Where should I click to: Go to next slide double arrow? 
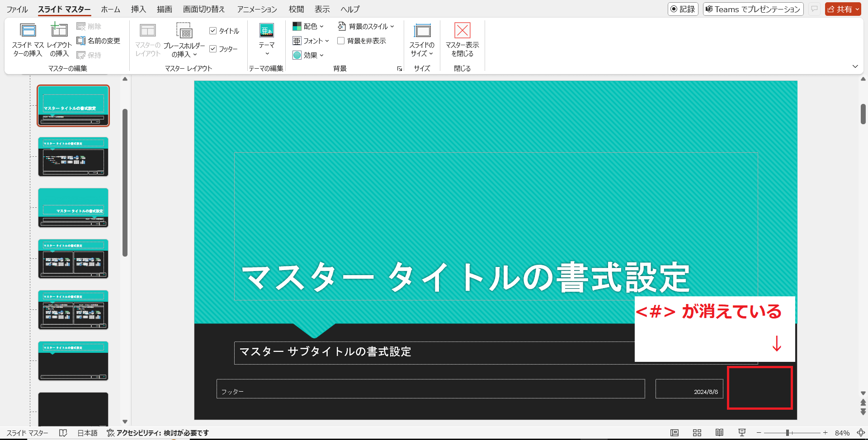pos(863,412)
